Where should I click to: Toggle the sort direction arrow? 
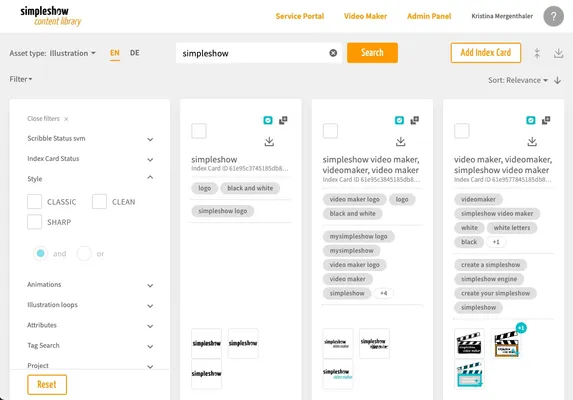click(558, 80)
